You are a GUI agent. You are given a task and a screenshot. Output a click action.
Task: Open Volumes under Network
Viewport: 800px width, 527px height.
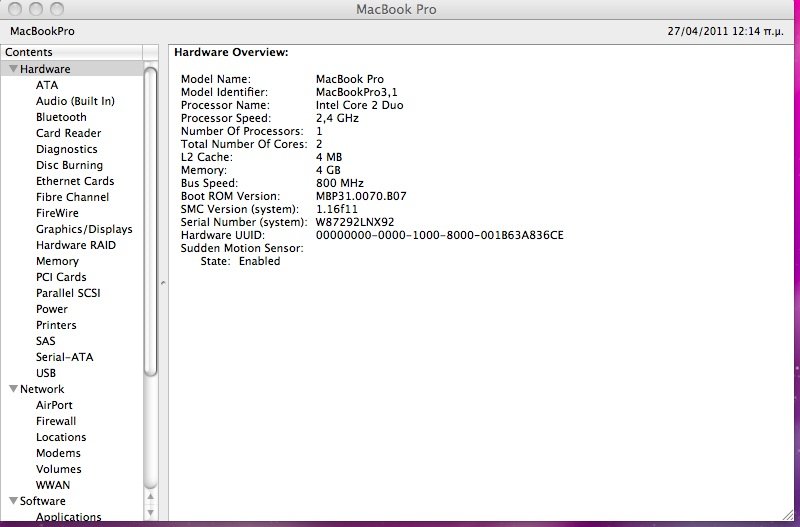[x=59, y=469]
